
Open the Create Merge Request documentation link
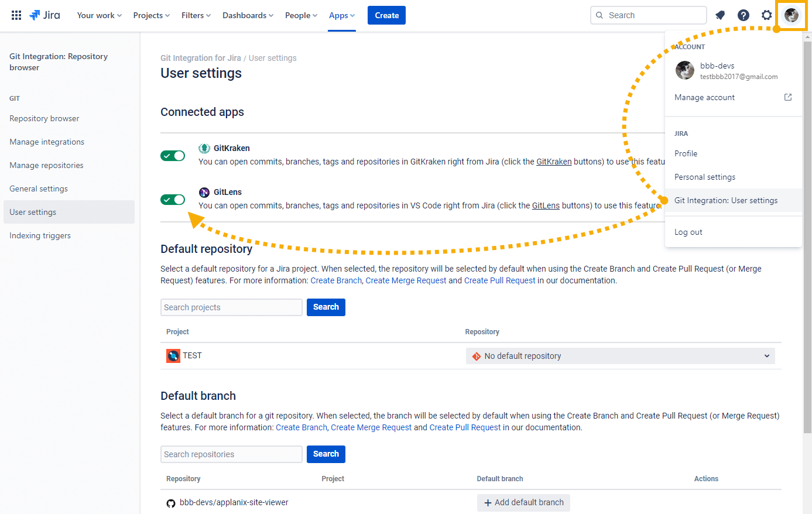(x=406, y=280)
